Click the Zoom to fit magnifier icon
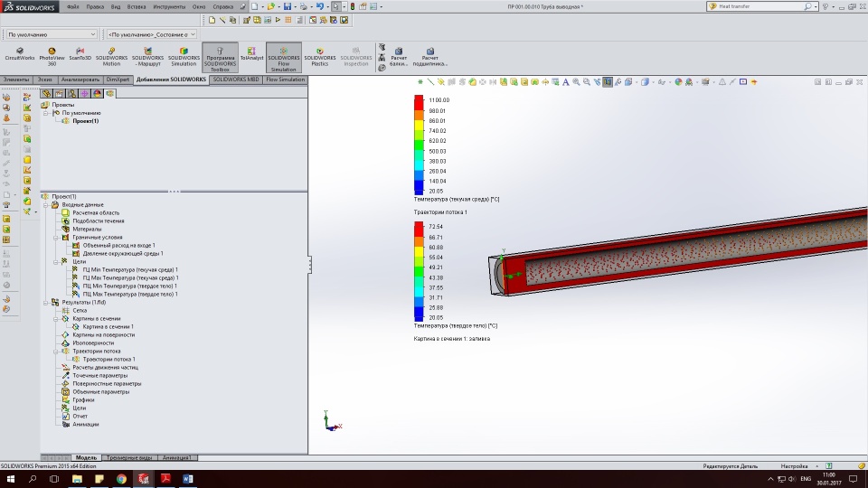 576,82
